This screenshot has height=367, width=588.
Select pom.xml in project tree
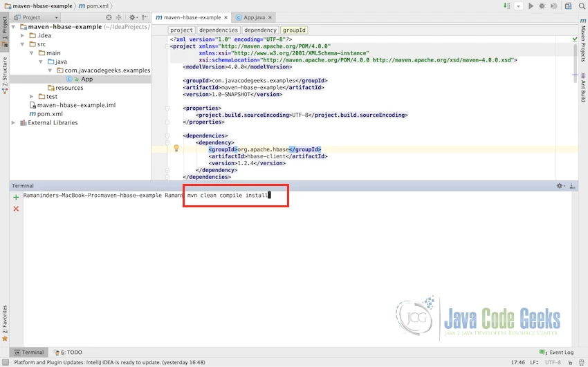click(46, 114)
